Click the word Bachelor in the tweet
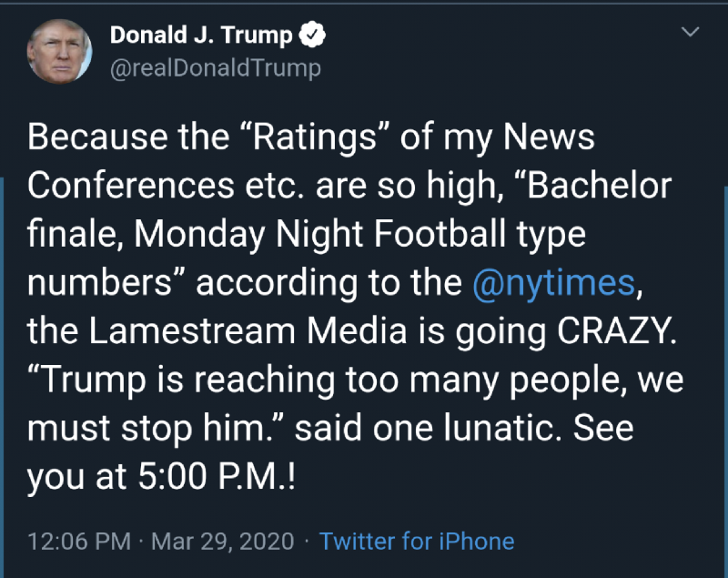The image size is (728, 578). (599, 186)
